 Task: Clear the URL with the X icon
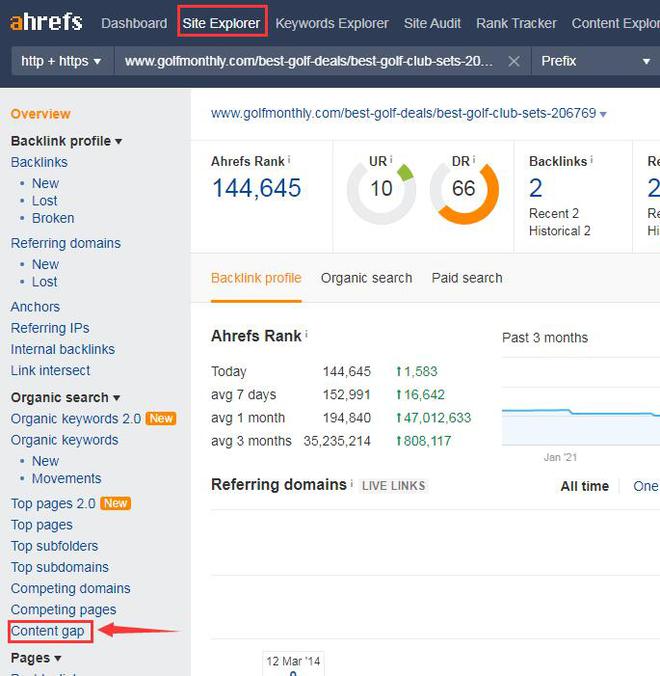click(513, 61)
